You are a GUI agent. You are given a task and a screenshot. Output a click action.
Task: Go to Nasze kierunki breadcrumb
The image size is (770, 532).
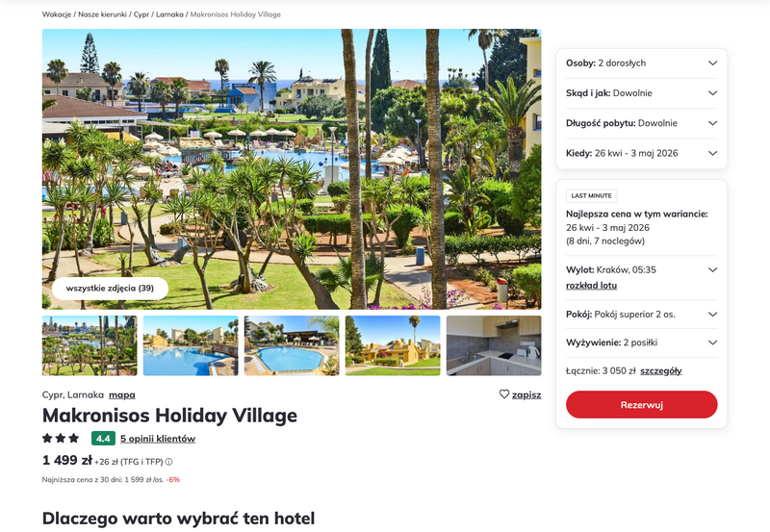tap(102, 14)
